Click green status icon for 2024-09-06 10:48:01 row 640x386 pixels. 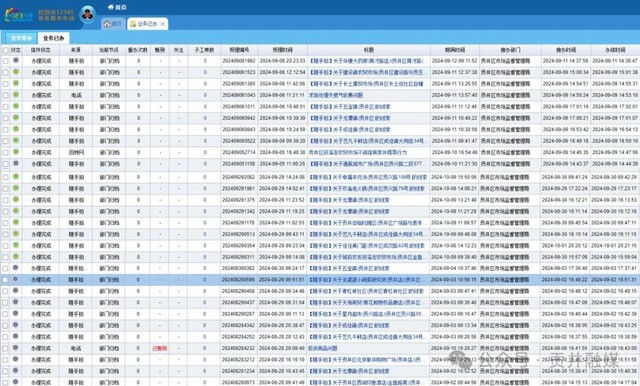(x=16, y=106)
